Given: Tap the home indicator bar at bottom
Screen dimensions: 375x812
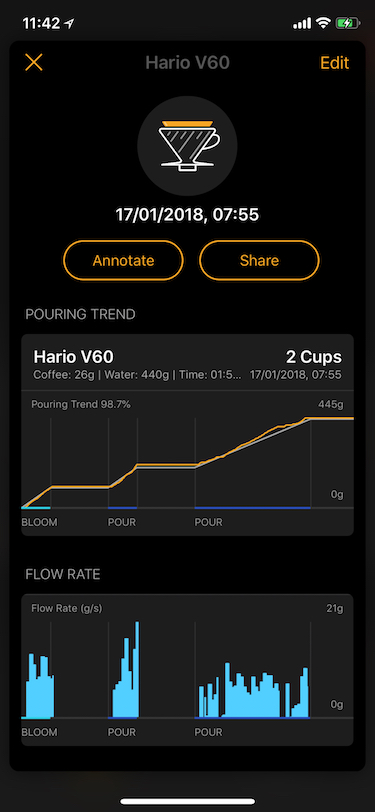Looking at the screenshot, I should 188,802.
